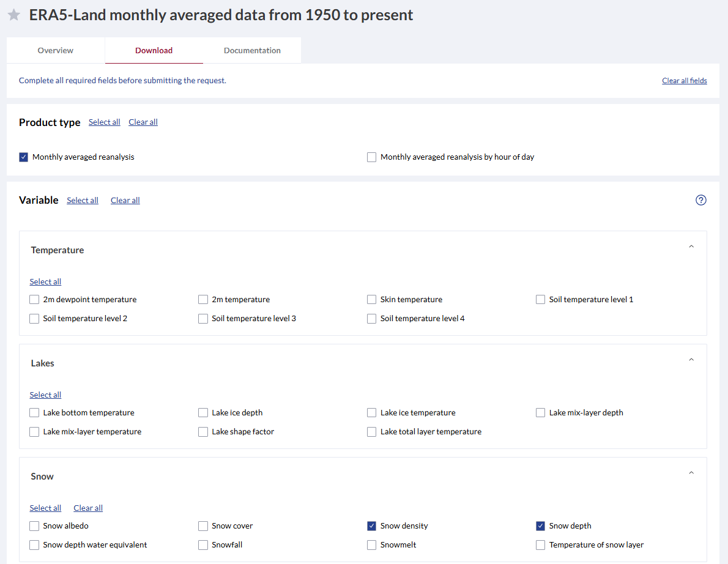The image size is (728, 564).
Task: Select all in the Temperature group
Action: click(x=45, y=282)
